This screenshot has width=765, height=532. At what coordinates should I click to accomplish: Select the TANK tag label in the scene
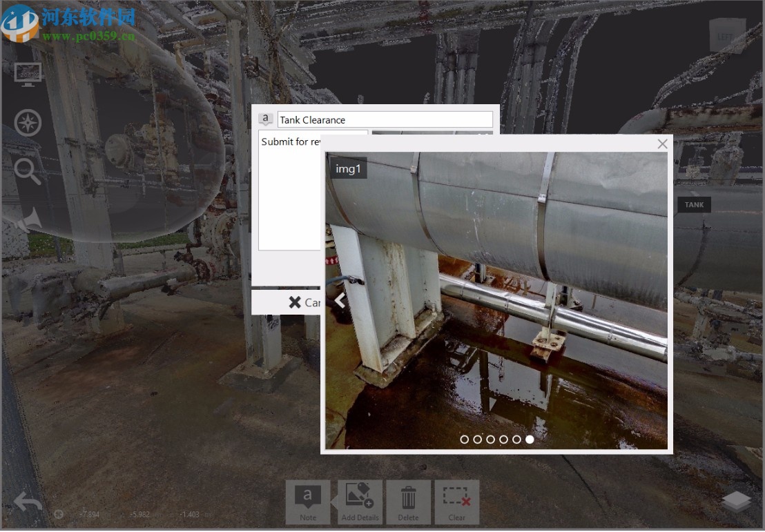point(693,204)
